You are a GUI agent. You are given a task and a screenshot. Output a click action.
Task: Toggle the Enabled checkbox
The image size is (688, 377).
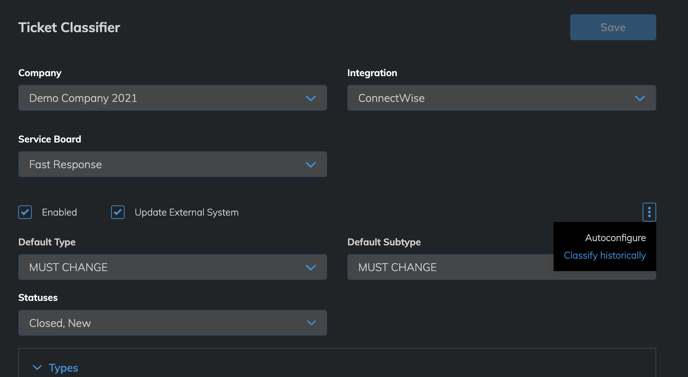pyautogui.click(x=25, y=212)
